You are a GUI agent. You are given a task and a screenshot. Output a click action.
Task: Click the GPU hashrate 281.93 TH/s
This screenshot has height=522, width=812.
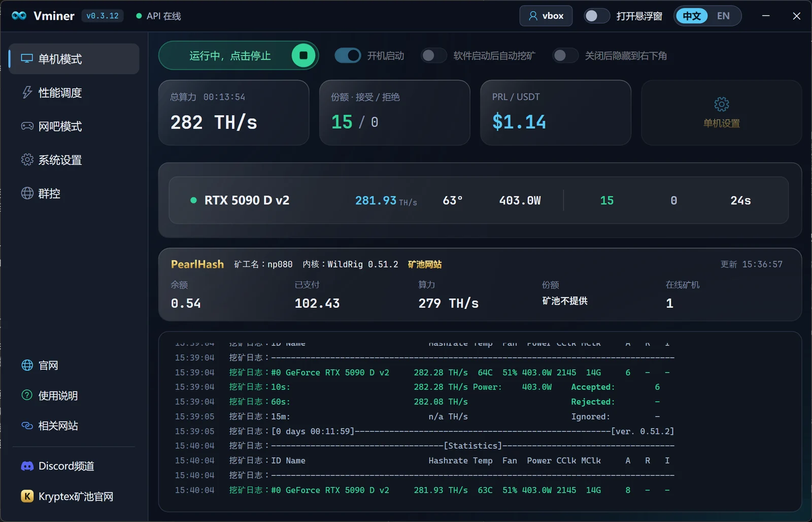click(x=386, y=201)
